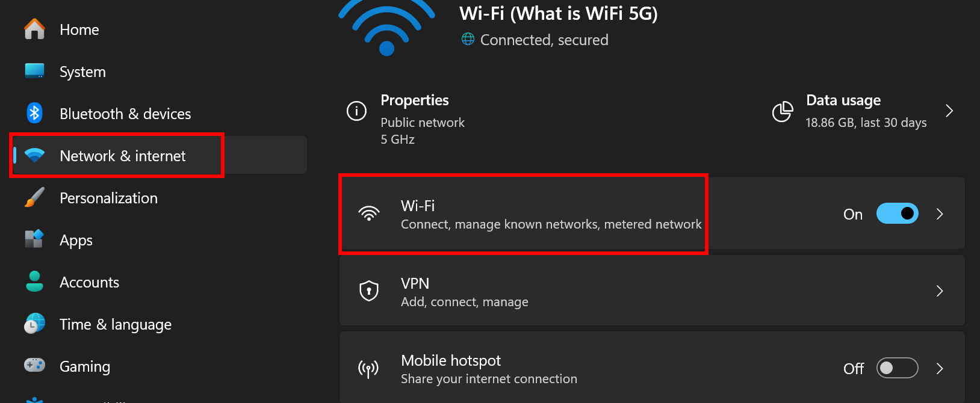Select Time & language from sidebar
980x403 pixels.
(115, 324)
